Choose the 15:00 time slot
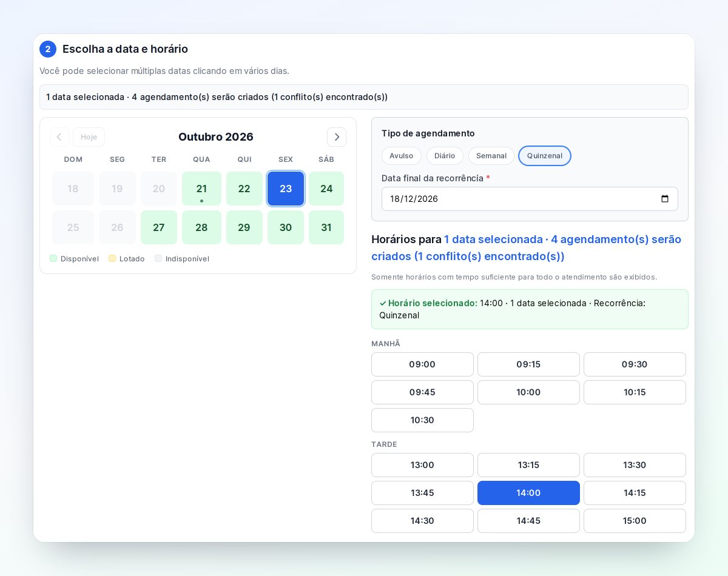 pyautogui.click(x=635, y=521)
